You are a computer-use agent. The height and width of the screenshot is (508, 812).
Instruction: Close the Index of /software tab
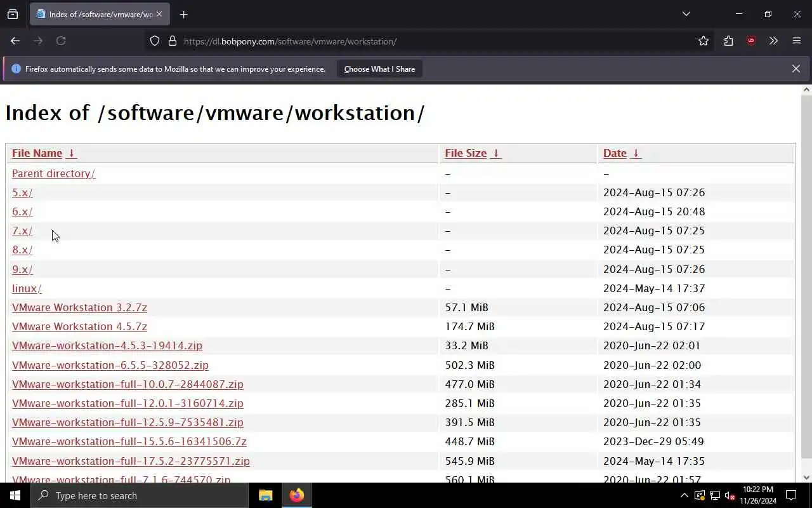click(x=159, y=14)
